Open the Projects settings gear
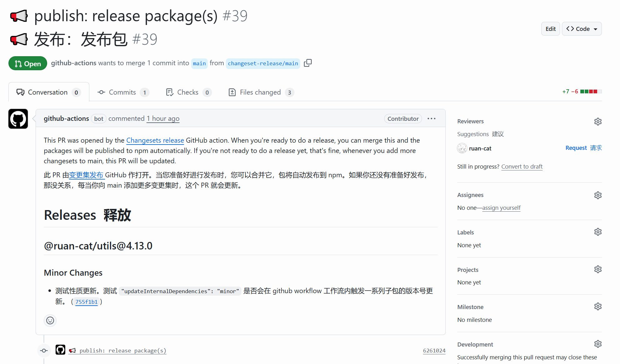 pyautogui.click(x=598, y=269)
